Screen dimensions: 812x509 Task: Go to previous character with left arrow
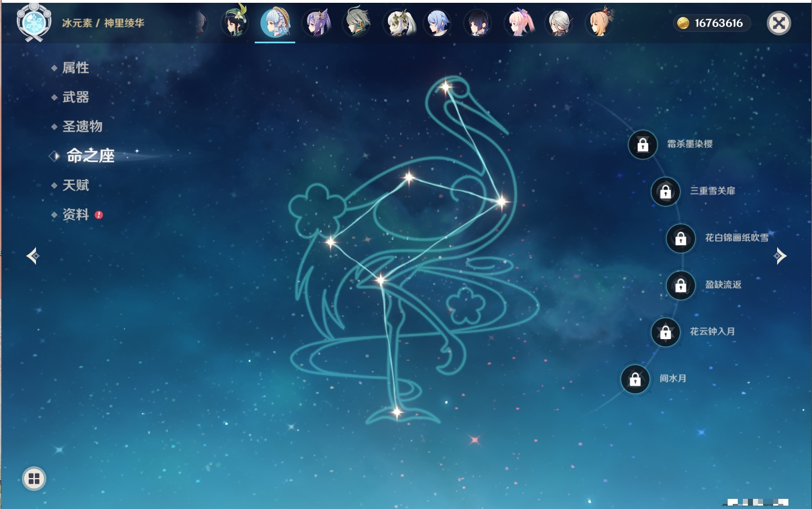(x=33, y=256)
